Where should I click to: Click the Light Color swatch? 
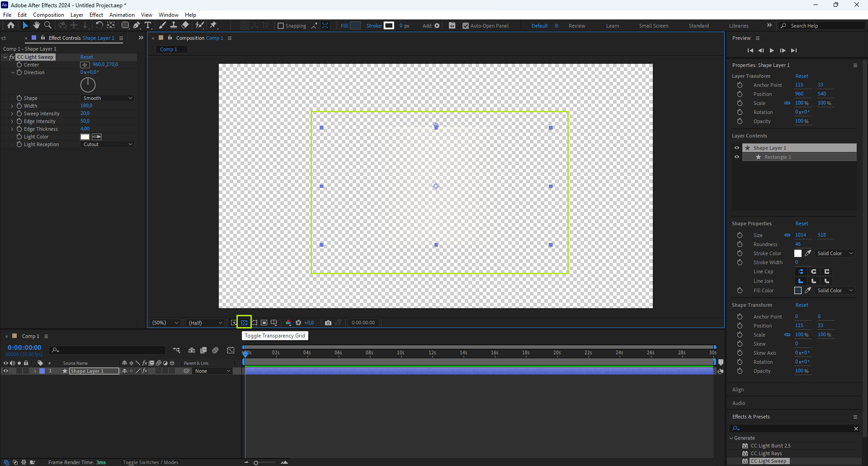[x=85, y=137]
